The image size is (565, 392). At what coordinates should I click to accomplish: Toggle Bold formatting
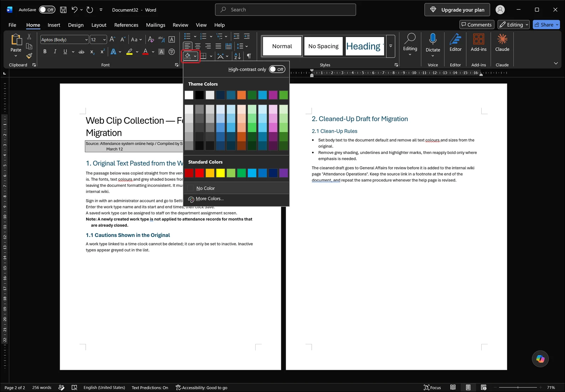pos(45,52)
